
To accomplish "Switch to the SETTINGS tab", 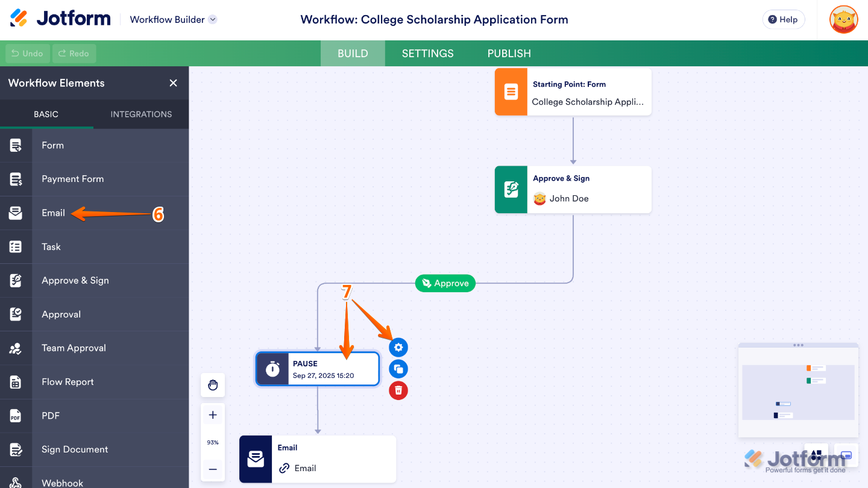I will [x=427, y=53].
